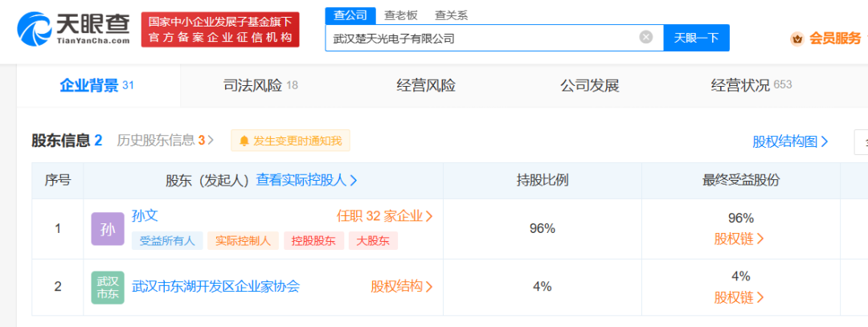Image resolution: width=868 pixels, height=327 pixels.
Task: Open 股权链 for the 4% shareholder
Action: point(739,298)
